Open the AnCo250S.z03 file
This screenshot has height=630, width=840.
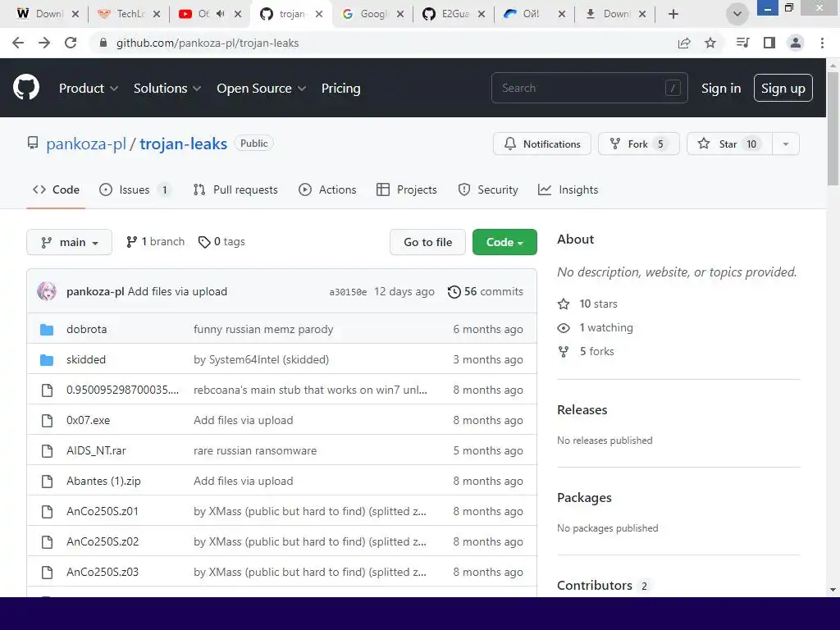(103, 572)
